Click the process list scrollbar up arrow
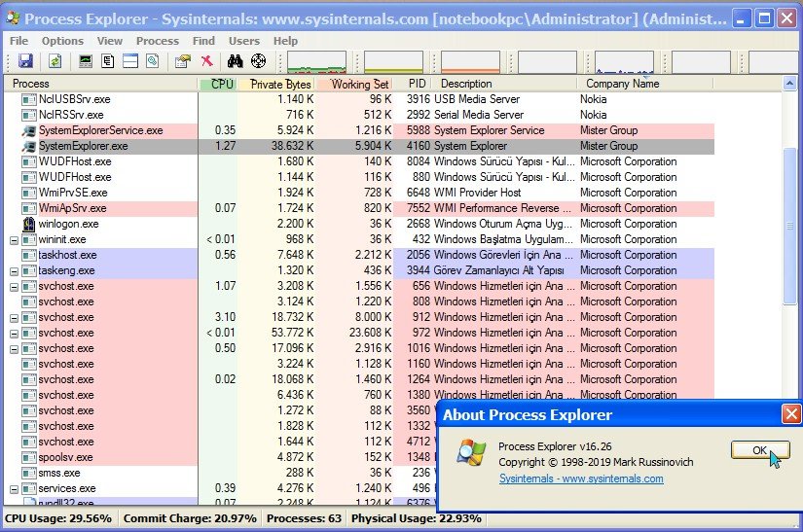Image resolution: width=803 pixels, height=532 pixels. point(789,83)
